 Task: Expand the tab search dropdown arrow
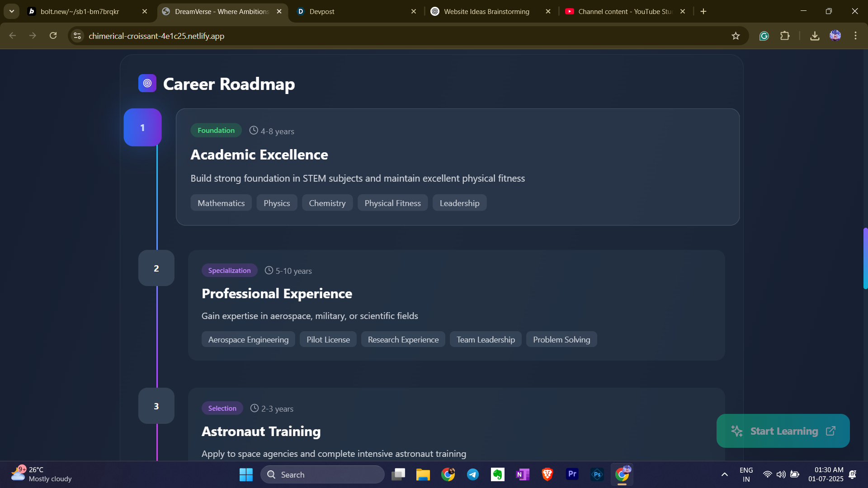[12, 11]
